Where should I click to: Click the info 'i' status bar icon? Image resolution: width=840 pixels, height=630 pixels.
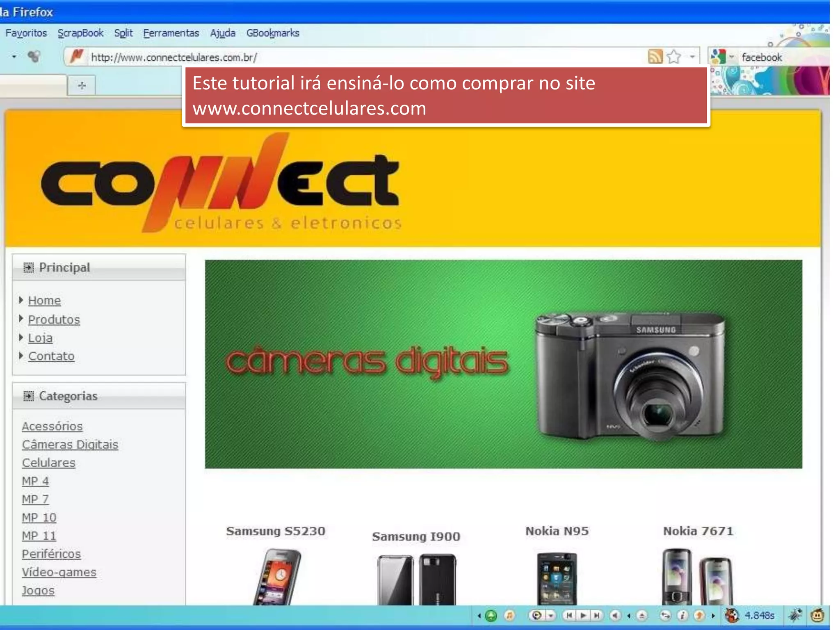[x=682, y=615]
